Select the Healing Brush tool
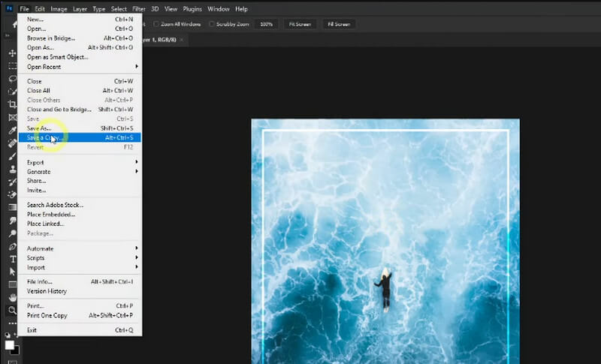The image size is (601, 364). click(12, 143)
